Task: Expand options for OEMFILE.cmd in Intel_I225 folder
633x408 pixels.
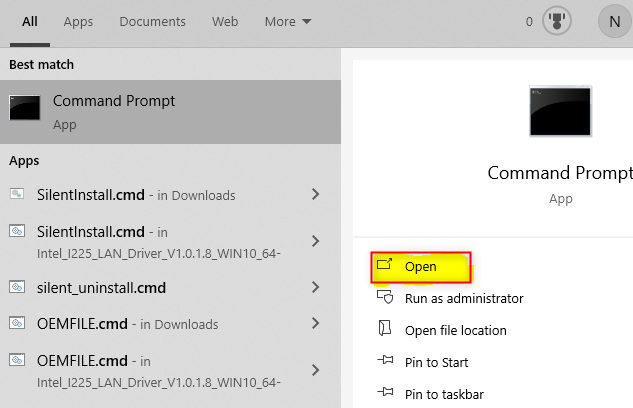Action: [316, 370]
